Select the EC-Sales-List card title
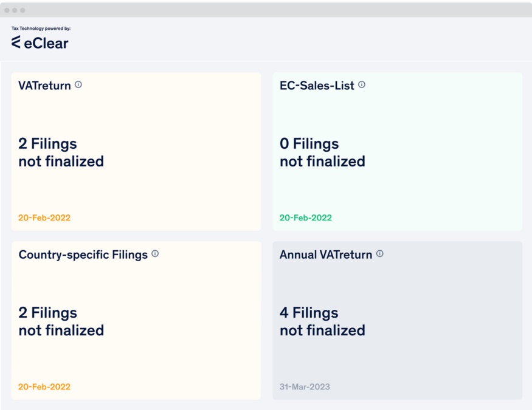Viewport: 532px width, 410px height. (317, 86)
